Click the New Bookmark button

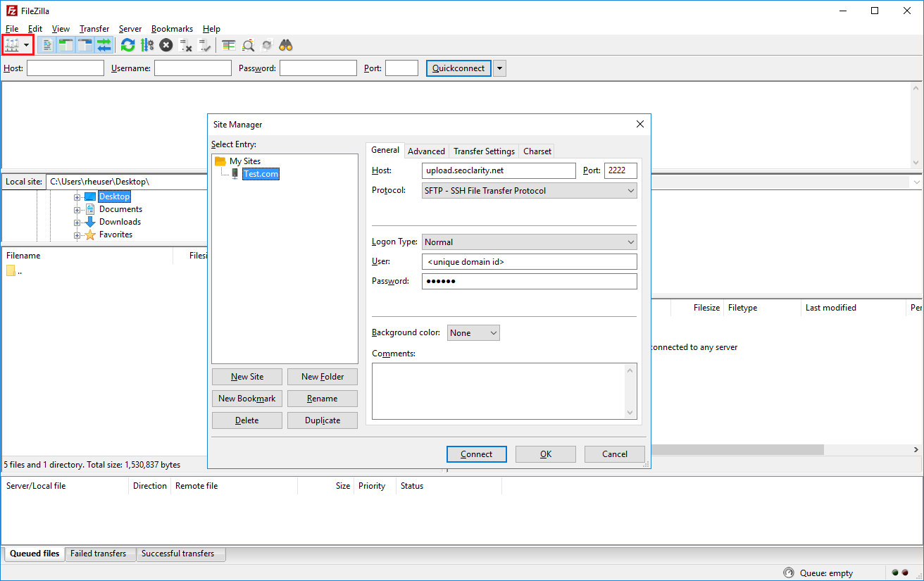pyautogui.click(x=247, y=399)
